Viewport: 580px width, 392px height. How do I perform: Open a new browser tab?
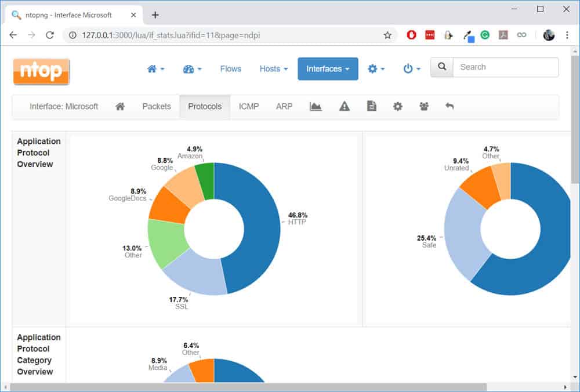[x=155, y=15]
